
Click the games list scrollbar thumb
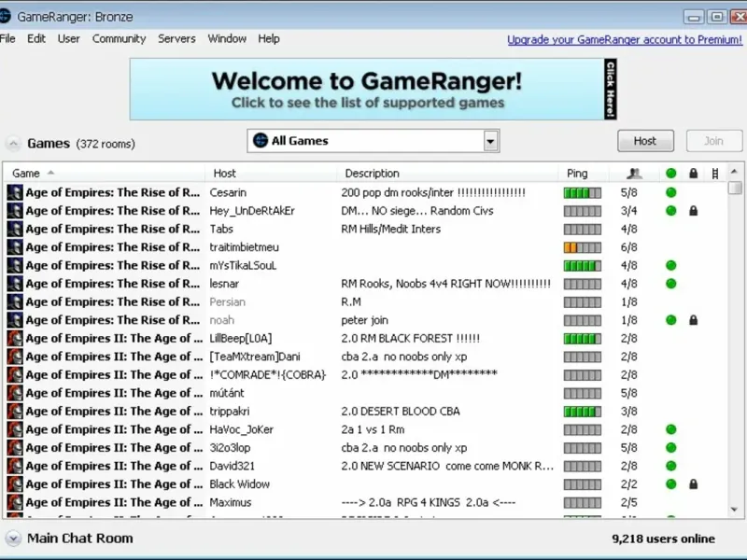point(735,188)
